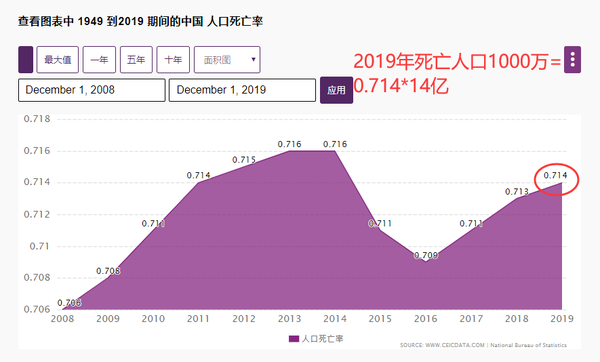
Task: Select the 五年 range button
Action: [x=136, y=60]
